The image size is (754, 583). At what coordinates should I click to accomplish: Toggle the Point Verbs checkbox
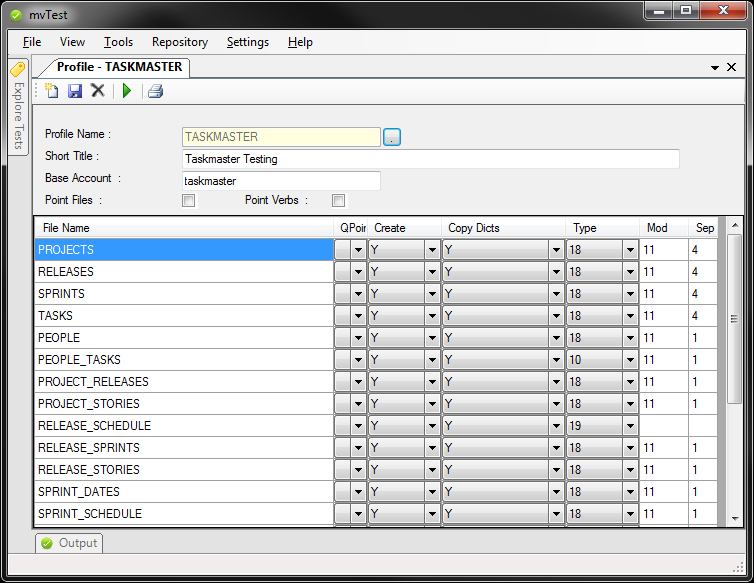[x=338, y=200]
